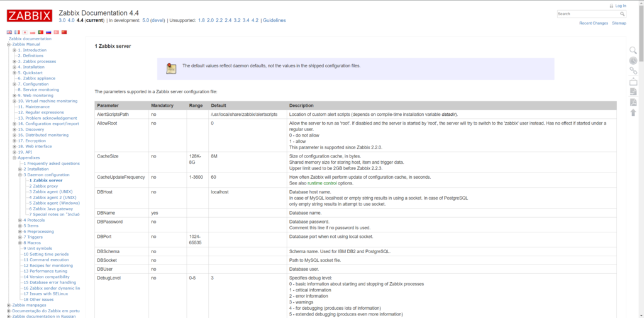Click the search magnifier inside the search box
Image resolution: width=644 pixels, height=318 pixels.
(623, 14)
